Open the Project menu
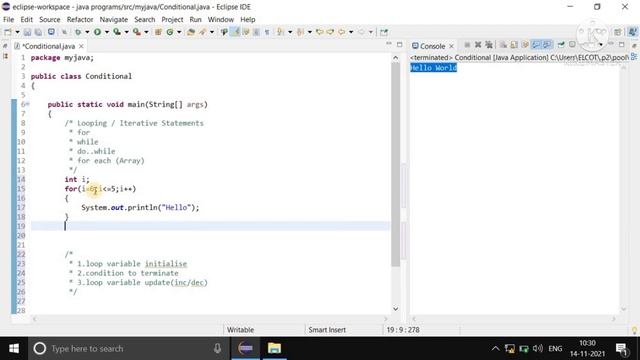Screen dimensions: 640x360 click(172, 20)
